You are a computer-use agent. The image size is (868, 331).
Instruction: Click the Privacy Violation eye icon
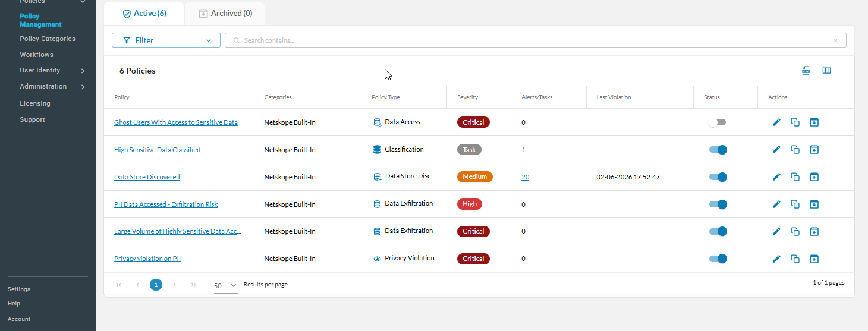(377, 259)
